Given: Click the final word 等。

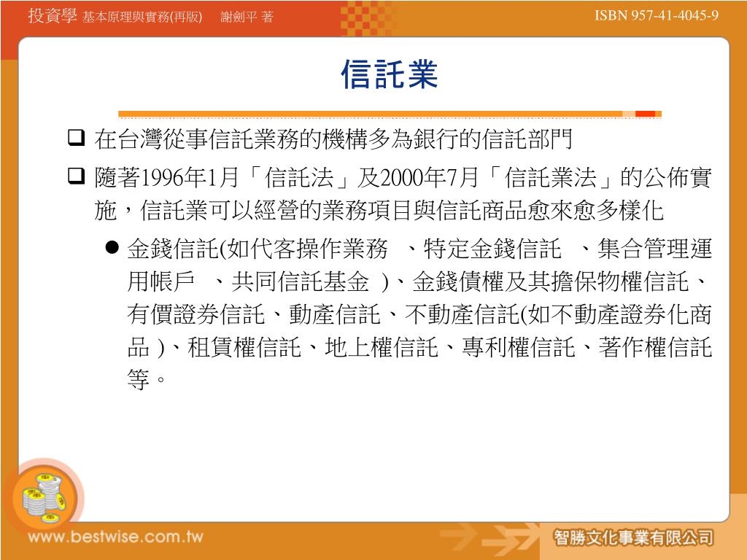Looking at the screenshot, I should point(146,379).
